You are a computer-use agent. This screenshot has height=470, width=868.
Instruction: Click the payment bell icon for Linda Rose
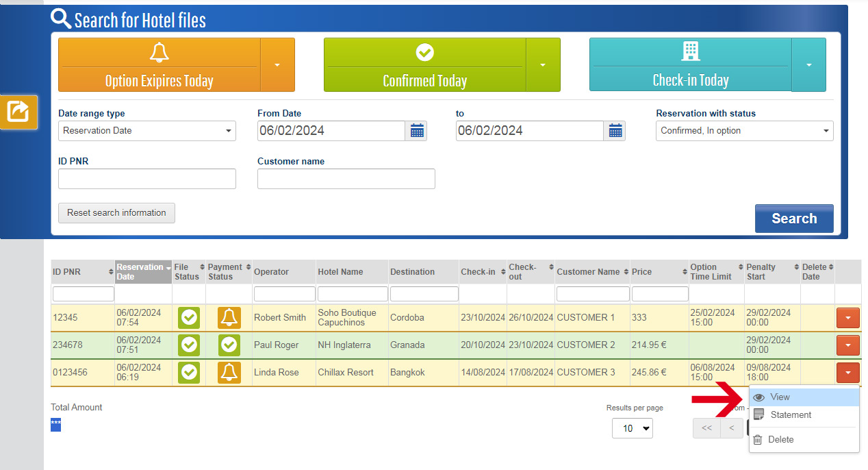point(229,373)
